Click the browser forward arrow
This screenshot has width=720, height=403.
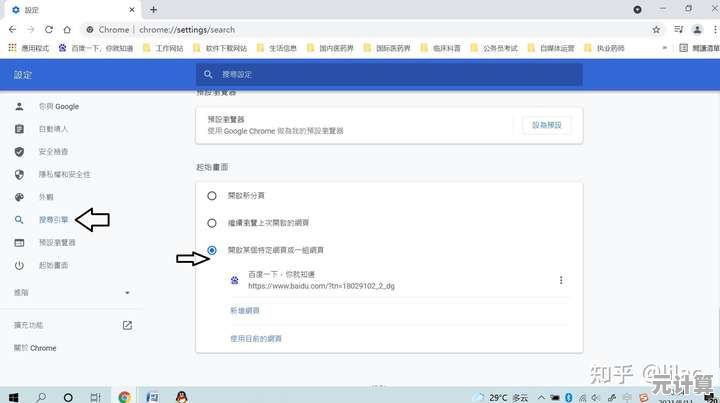(x=30, y=29)
